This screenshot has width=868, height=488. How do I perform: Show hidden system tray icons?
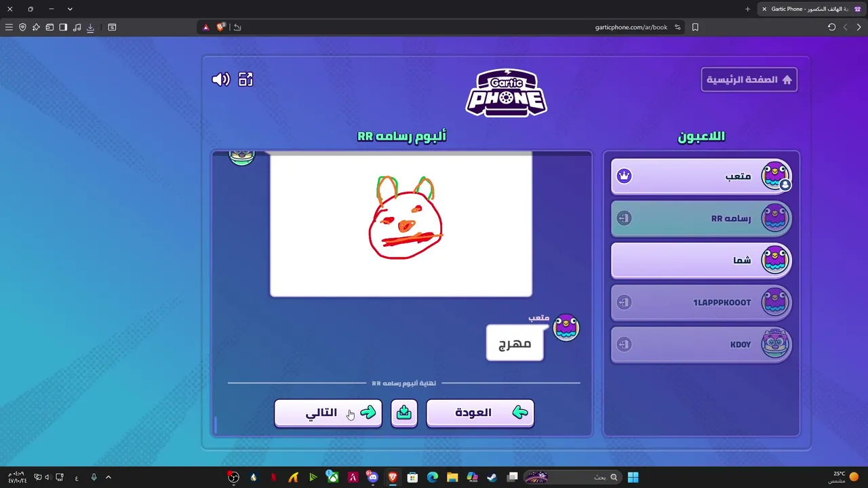coord(108,477)
